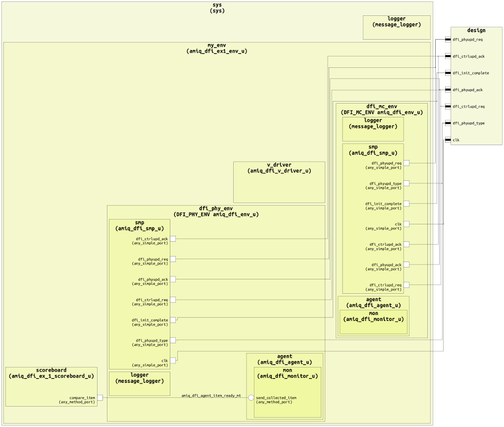
Task: Expand the dfi_mc_env block
Action: pos(381,109)
